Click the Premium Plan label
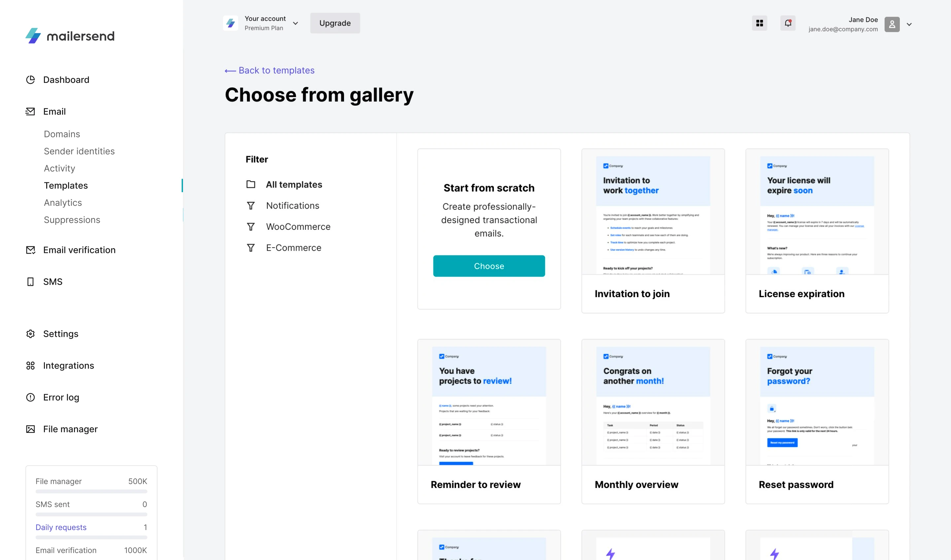This screenshot has height=560, width=951. click(264, 28)
